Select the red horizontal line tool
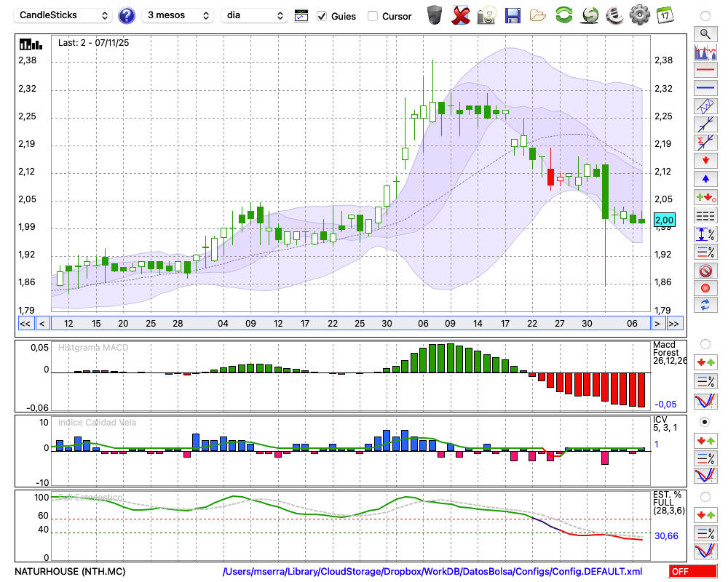The height and width of the screenshot is (582, 728). pyautogui.click(x=705, y=70)
